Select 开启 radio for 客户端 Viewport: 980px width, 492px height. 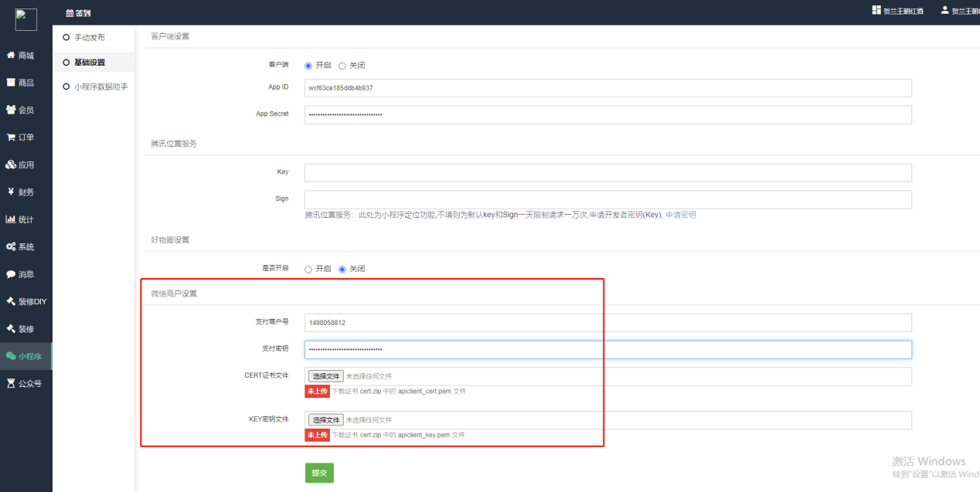pos(308,66)
